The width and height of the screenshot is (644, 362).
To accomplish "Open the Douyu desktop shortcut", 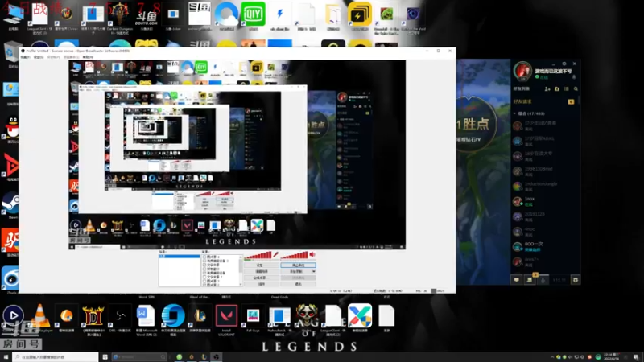I will point(147,16).
